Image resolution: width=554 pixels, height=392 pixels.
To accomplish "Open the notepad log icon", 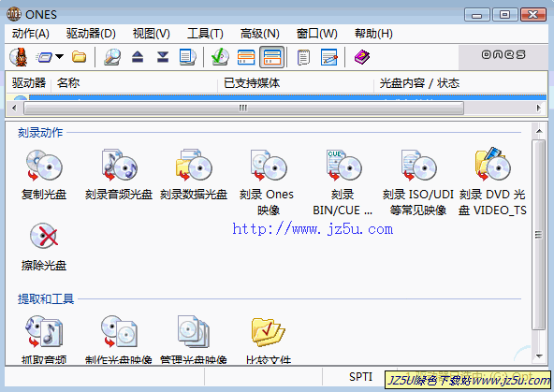I will 303,57.
